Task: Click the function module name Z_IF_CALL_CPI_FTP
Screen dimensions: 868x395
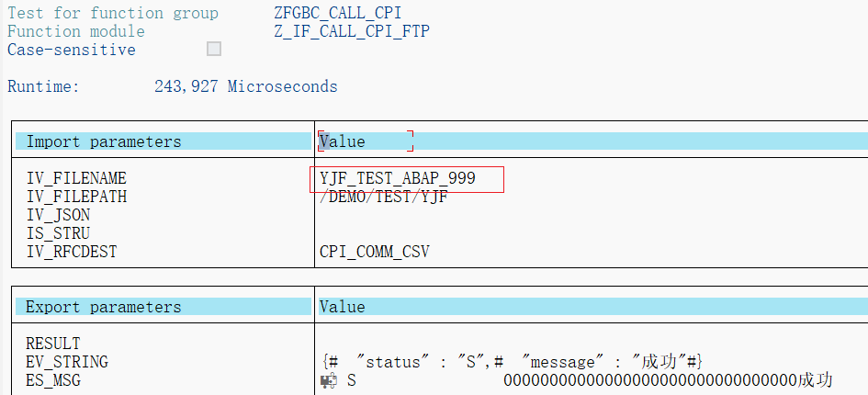Action: (x=352, y=31)
